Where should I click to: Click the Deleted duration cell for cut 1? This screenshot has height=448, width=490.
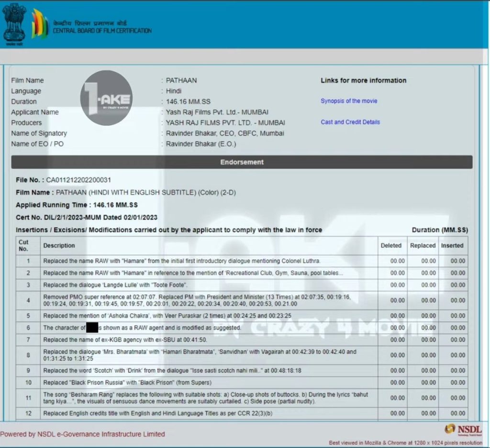[392, 261]
